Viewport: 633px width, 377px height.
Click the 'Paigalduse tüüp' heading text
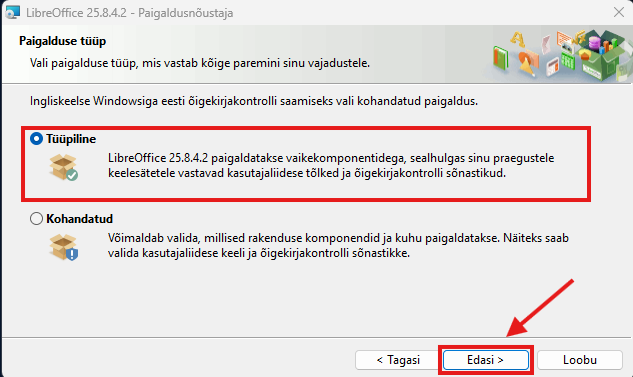63,41
